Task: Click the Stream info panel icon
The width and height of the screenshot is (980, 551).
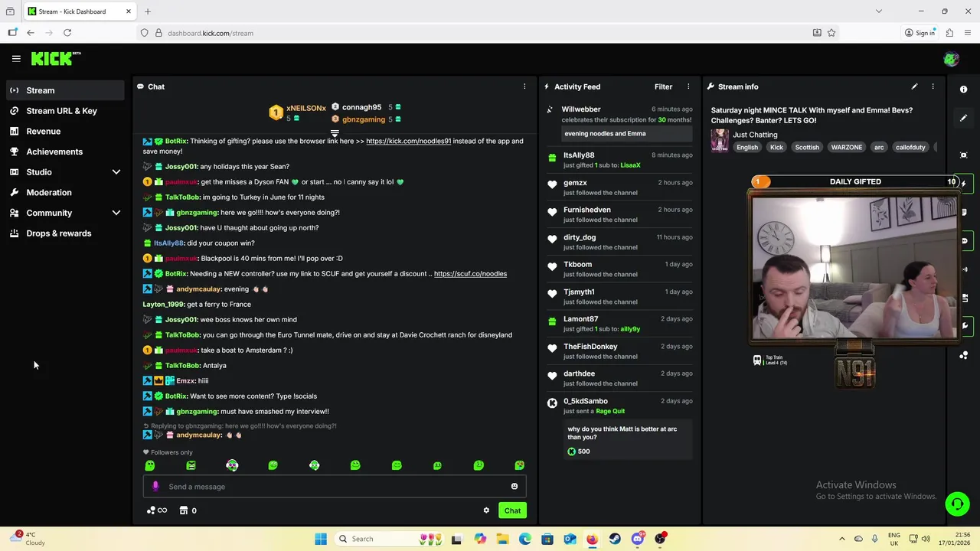Action: (x=710, y=86)
